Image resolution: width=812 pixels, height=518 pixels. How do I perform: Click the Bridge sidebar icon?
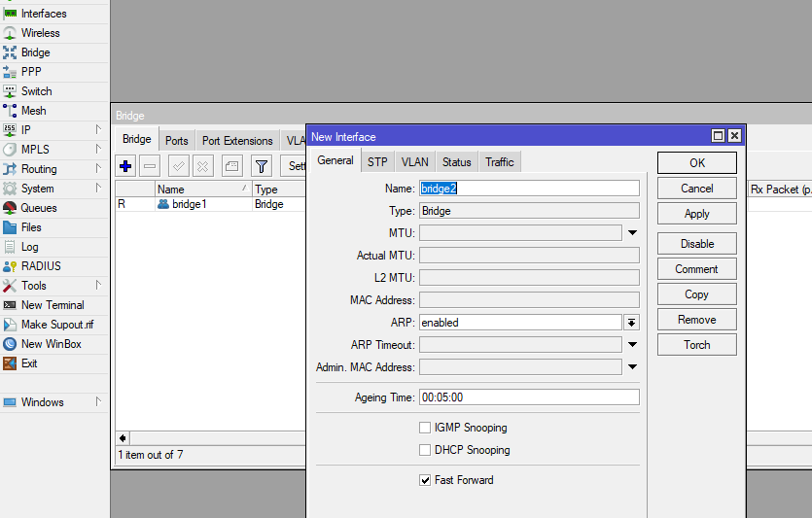pyautogui.click(x=10, y=52)
